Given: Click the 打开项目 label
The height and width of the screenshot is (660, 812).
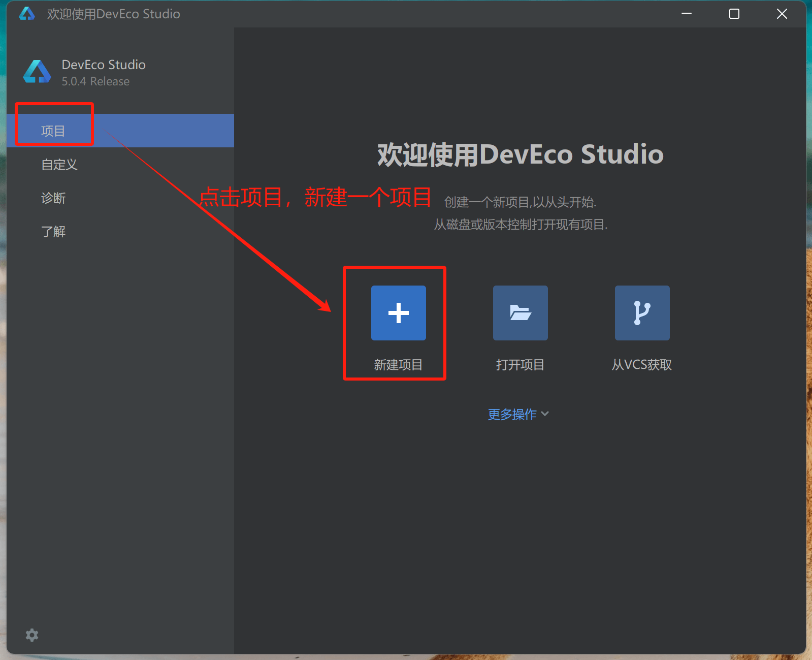Looking at the screenshot, I should [520, 365].
